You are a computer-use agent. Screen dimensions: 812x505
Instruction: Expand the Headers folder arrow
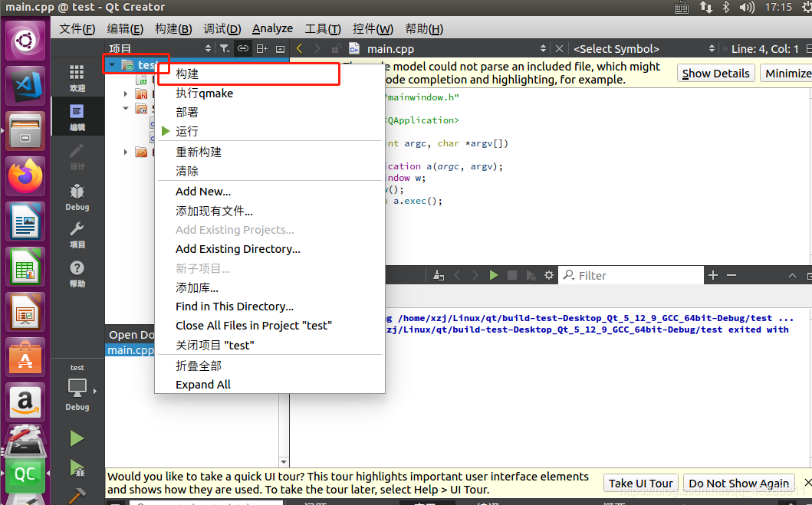(125, 93)
